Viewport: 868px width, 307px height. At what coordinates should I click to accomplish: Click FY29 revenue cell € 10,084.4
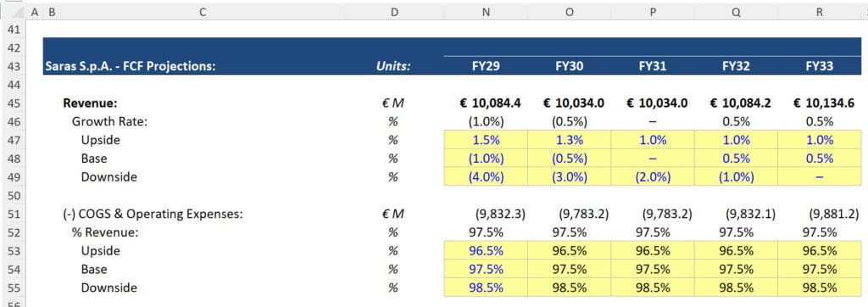486,103
